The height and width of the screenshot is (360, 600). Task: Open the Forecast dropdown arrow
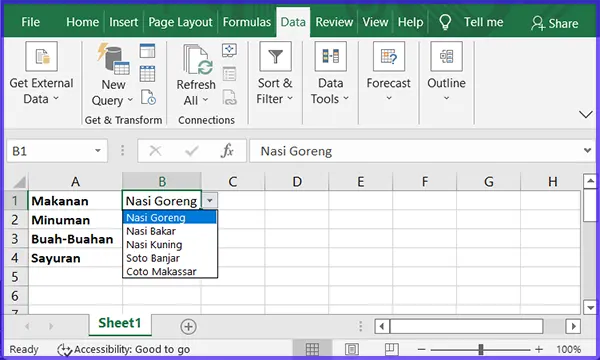389,98
